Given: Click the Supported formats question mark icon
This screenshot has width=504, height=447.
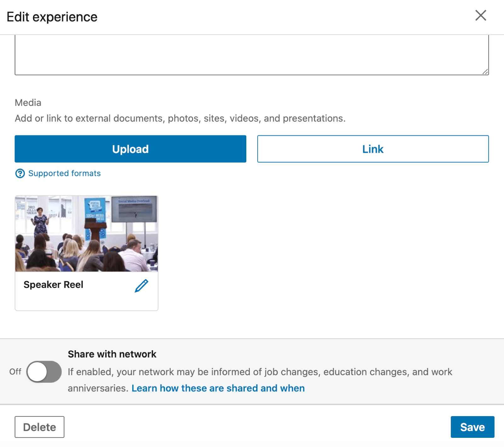Looking at the screenshot, I should [x=20, y=174].
